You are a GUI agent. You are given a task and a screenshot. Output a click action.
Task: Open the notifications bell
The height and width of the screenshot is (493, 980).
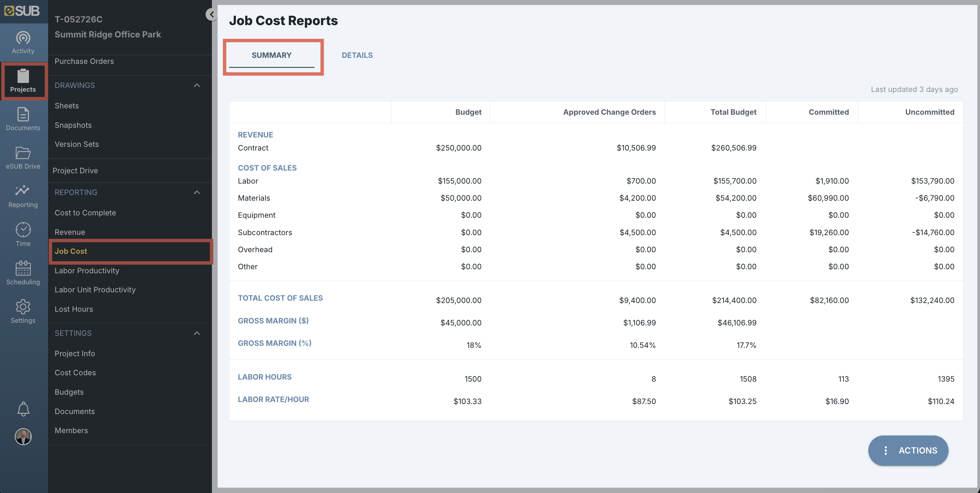click(x=23, y=409)
